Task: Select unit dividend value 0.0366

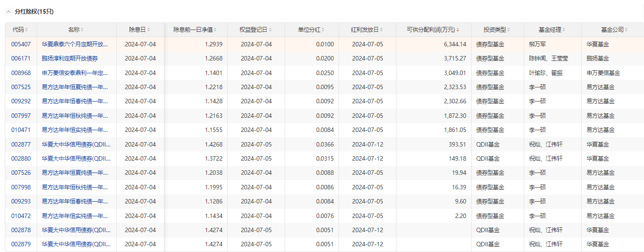Action: coord(325,144)
